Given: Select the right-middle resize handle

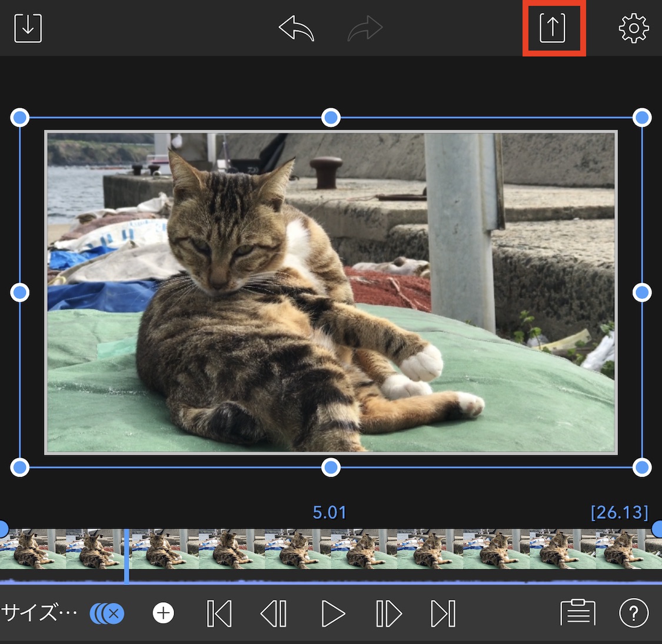Looking at the screenshot, I should 642,292.
